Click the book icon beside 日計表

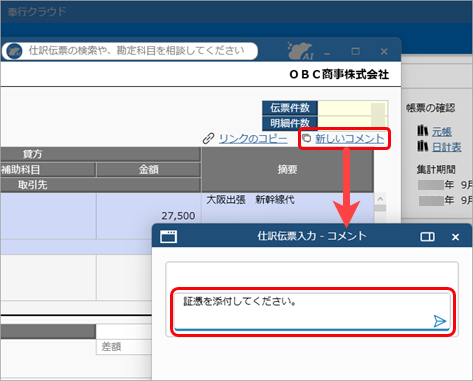(422, 146)
